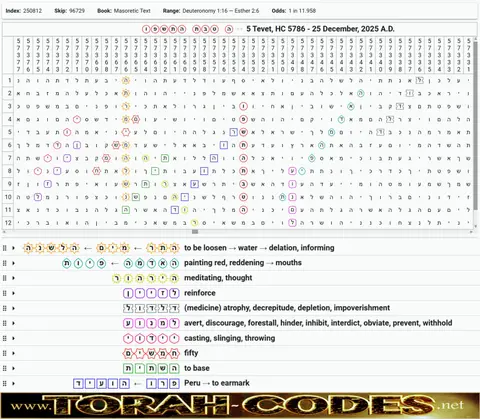The height and width of the screenshot is (419, 480).
Task: Select grid row number 2
Action: point(9,93)
